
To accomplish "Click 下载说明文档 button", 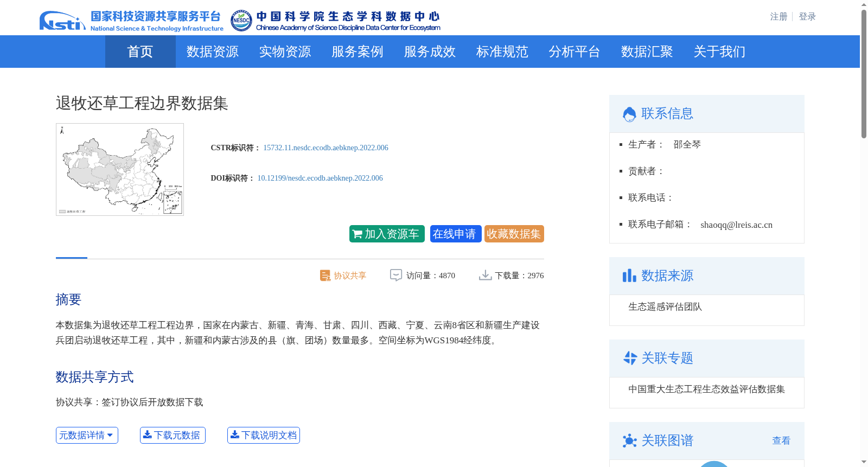I will click(x=264, y=435).
